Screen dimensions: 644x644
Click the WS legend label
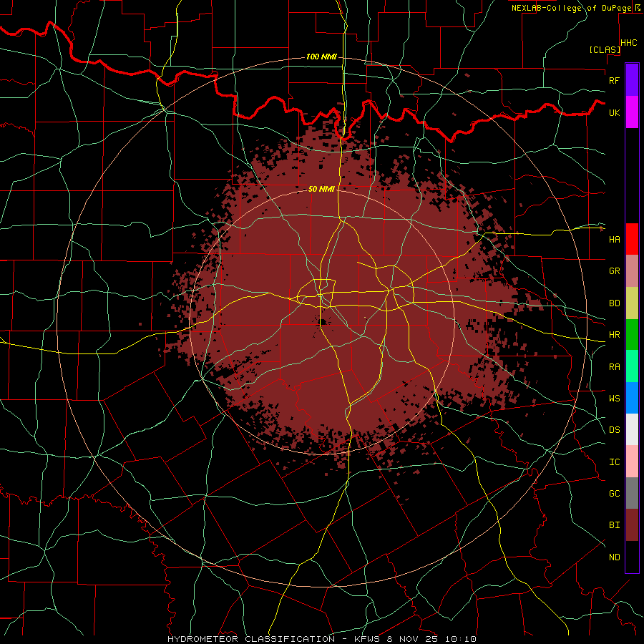(614, 398)
